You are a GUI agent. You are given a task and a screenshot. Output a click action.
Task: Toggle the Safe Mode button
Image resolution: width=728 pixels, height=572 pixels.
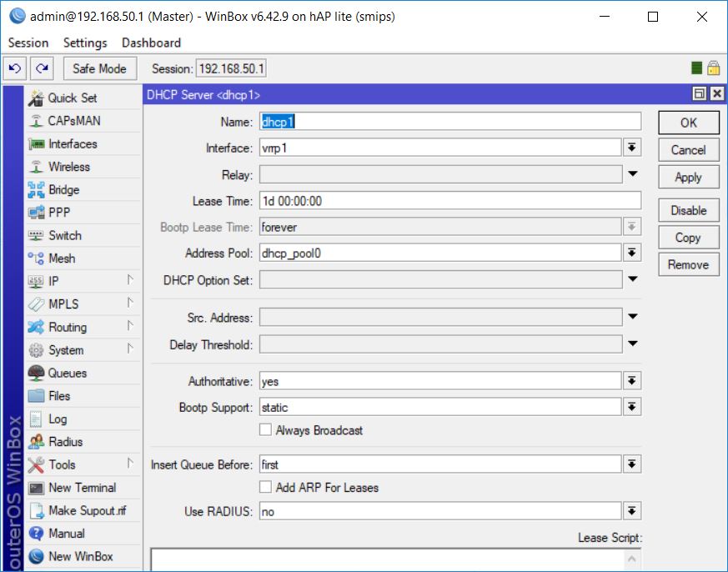coord(100,68)
